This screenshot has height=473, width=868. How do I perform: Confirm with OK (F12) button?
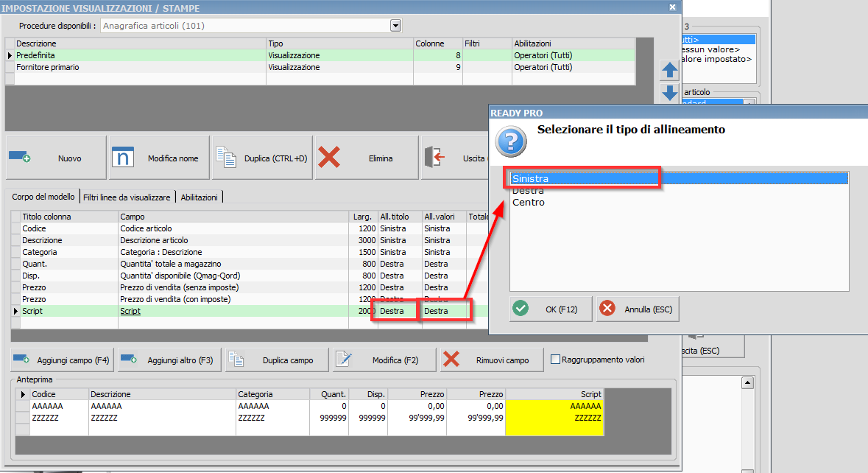pos(551,309)
